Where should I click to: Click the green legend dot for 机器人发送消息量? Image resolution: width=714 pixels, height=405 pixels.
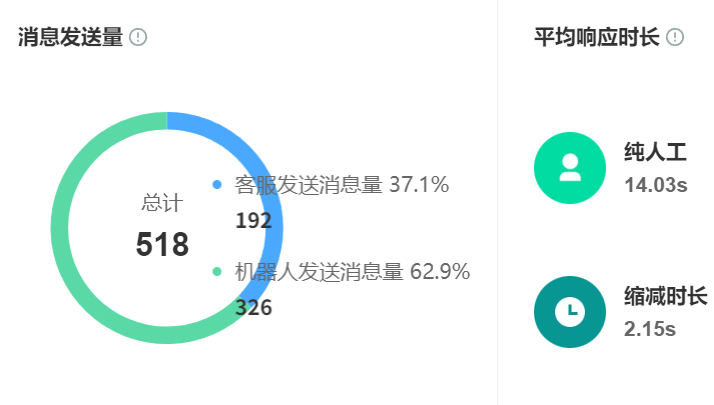point(217,271)
